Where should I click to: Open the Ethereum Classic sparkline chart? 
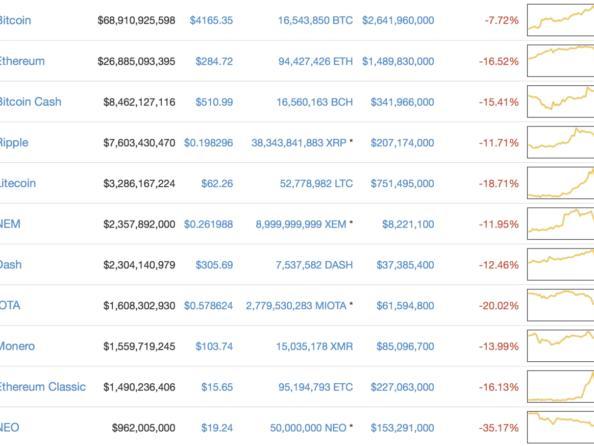coord(561,387)
